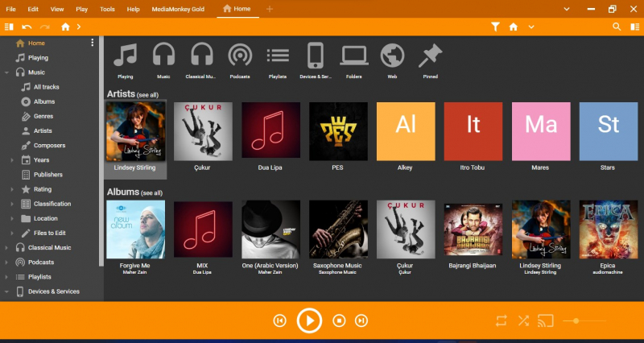Click Albums 'see all' link
644x343 pixels.
point(151,193)
